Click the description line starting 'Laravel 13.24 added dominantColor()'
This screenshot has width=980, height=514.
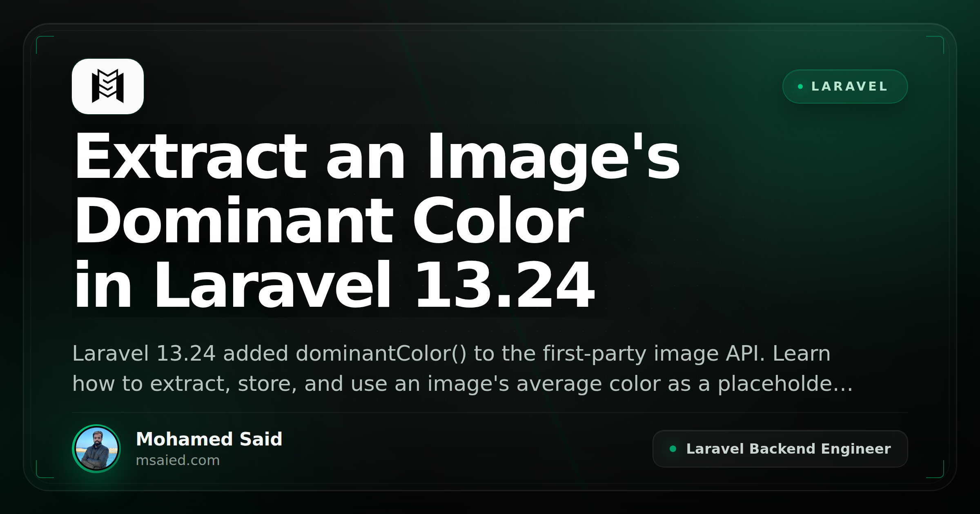click(x=451, y=353)
